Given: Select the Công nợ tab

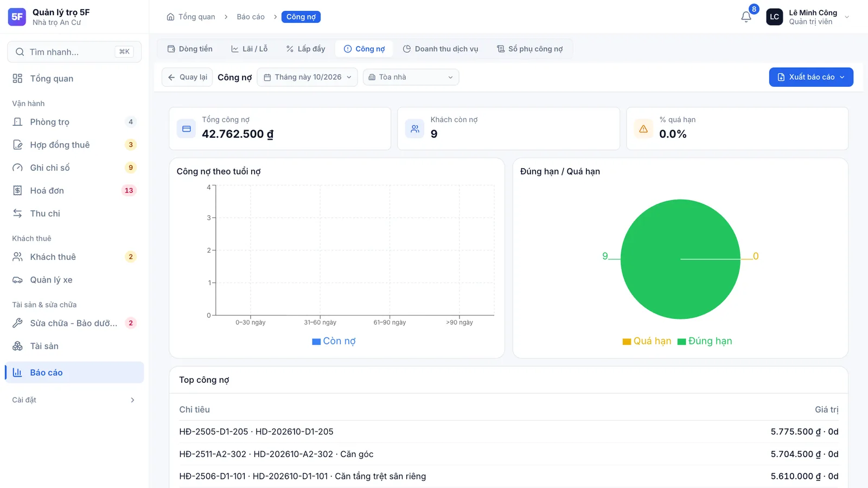Looking at the screenshot, I should [x=365, y=49].
